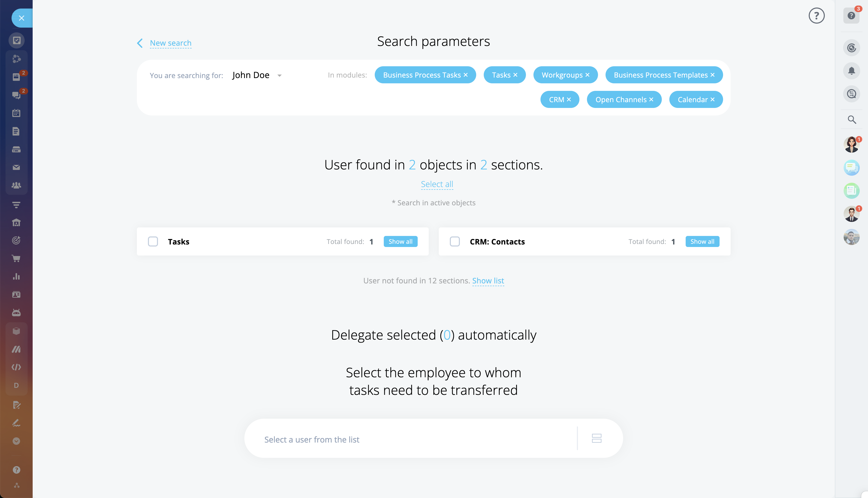Open the shopping cart sidebar icon
This screenshot has height=498, width=868.
coord(16,259)
